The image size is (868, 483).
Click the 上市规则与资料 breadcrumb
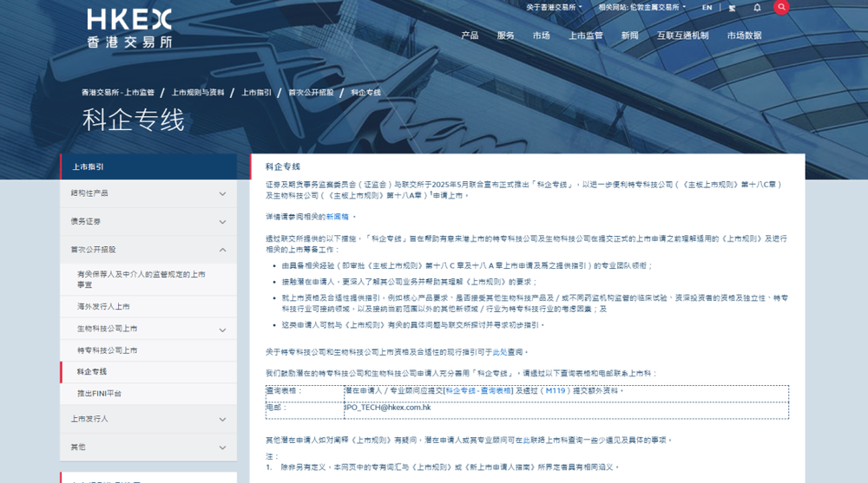tap(198, 92)
